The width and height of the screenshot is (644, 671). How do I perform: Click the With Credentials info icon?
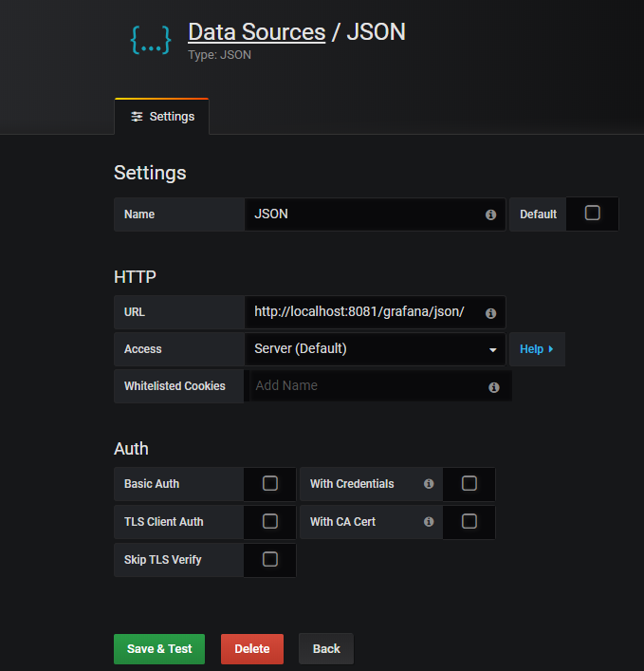(x=429, y=484)
